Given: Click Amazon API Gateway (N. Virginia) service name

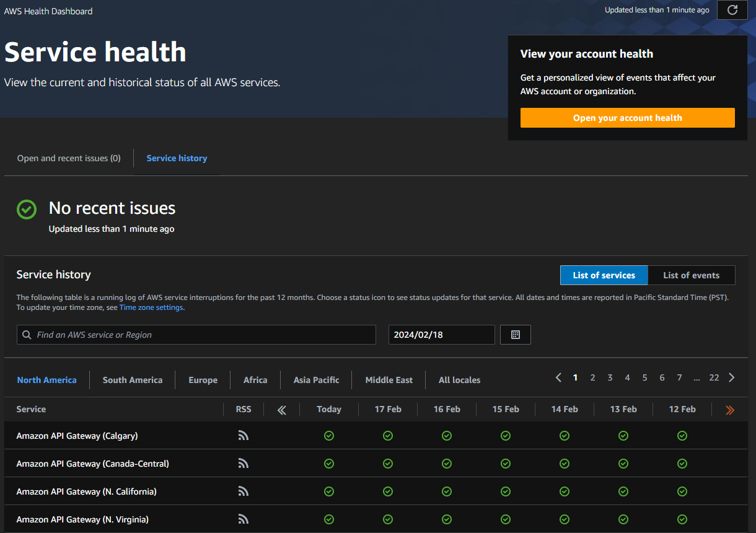Looking at the screenshot, I should [x=82, y=519].
